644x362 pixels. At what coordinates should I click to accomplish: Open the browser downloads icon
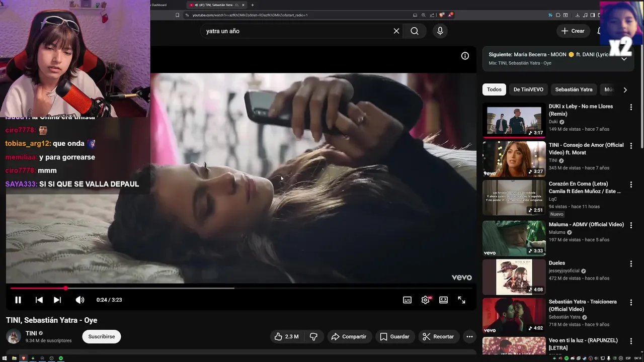coord(578,15)
